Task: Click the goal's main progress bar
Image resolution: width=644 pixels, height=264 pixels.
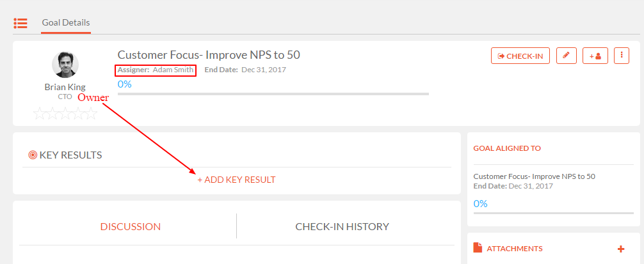Action: pyautogui.click(x=273, y=94)
